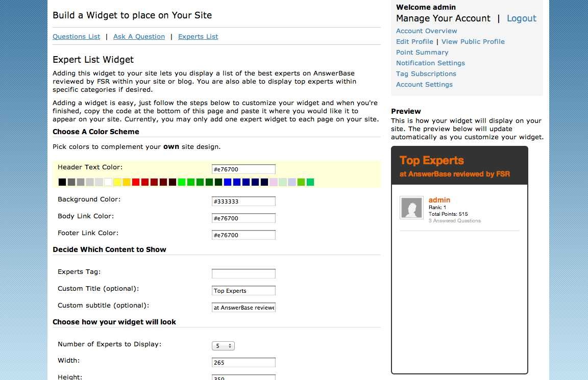Select the 'Expert List Widget' heading
This screenshot has width=588, height=380.
(93, 60)
